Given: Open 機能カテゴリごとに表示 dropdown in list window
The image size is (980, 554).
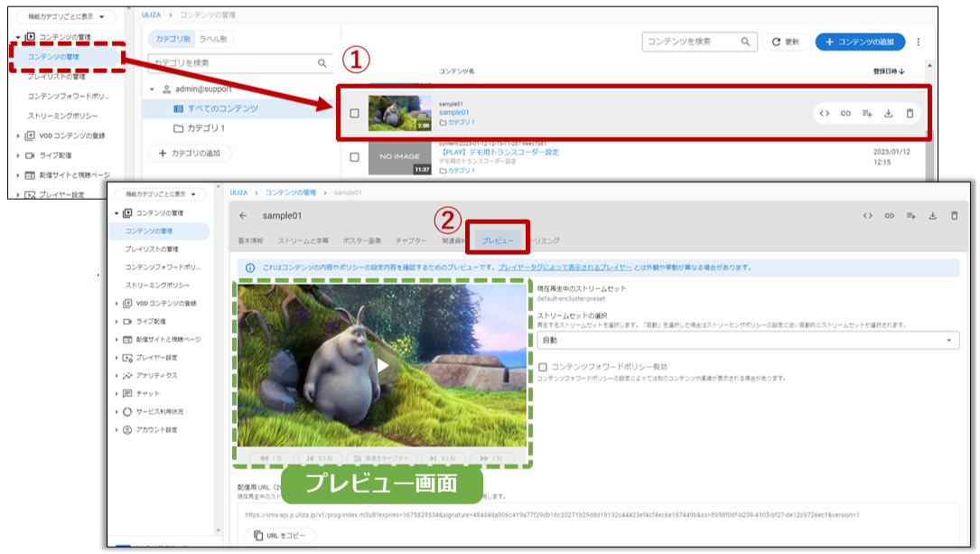Looking at the screenshot, I should point(66,17).
